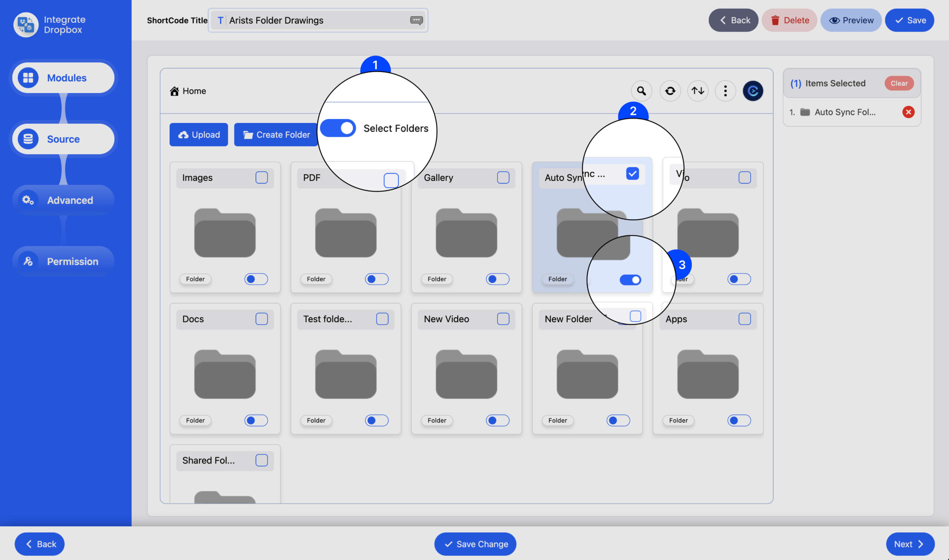This screenshot has width=949, height=560.
Task: Delete the shortcode
Action: pyautogui.click(x=789, y=20)
